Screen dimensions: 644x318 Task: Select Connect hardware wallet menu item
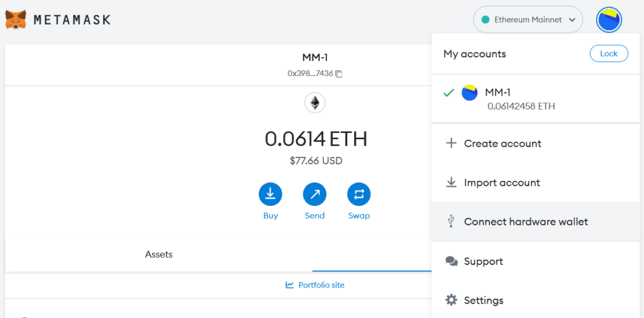click(x=538, y=222)
